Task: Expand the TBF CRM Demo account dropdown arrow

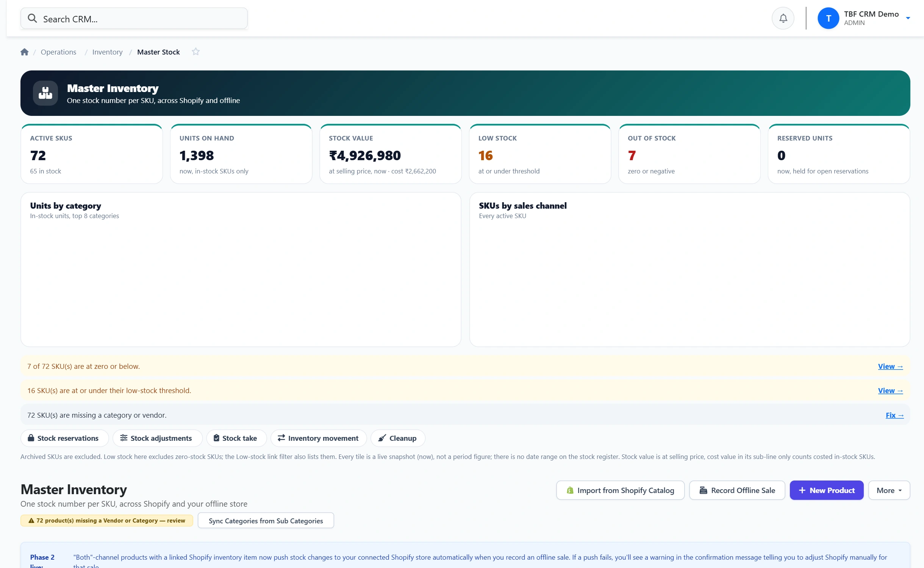Action: click(908, 18)
